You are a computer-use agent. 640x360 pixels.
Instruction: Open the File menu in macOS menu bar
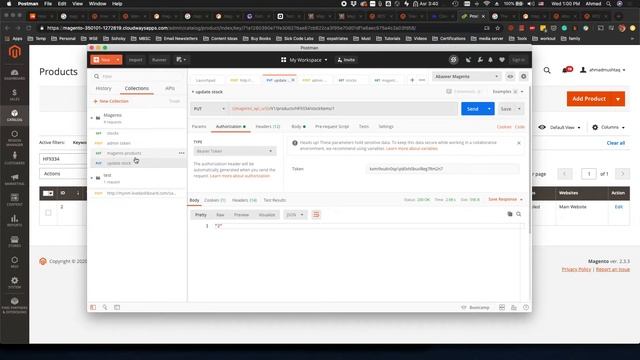[x=48, y=4]
